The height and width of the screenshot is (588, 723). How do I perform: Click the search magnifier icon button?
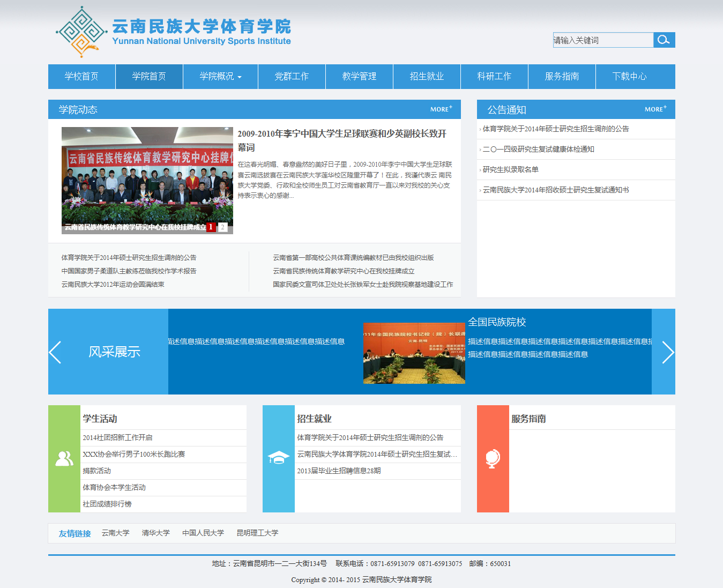click(x=664, y=40)
